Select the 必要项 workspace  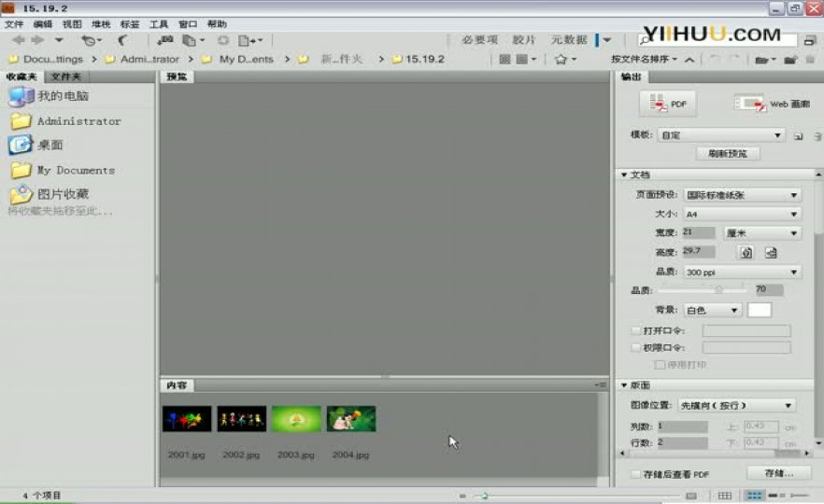pyautogui.click(x=479, y=40)
